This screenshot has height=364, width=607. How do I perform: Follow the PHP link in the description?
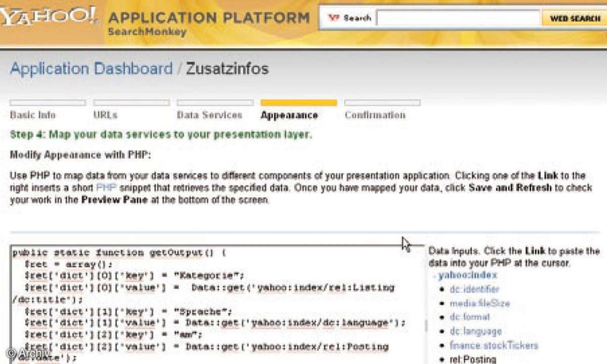pyautogui.click(x=106, y=188)
